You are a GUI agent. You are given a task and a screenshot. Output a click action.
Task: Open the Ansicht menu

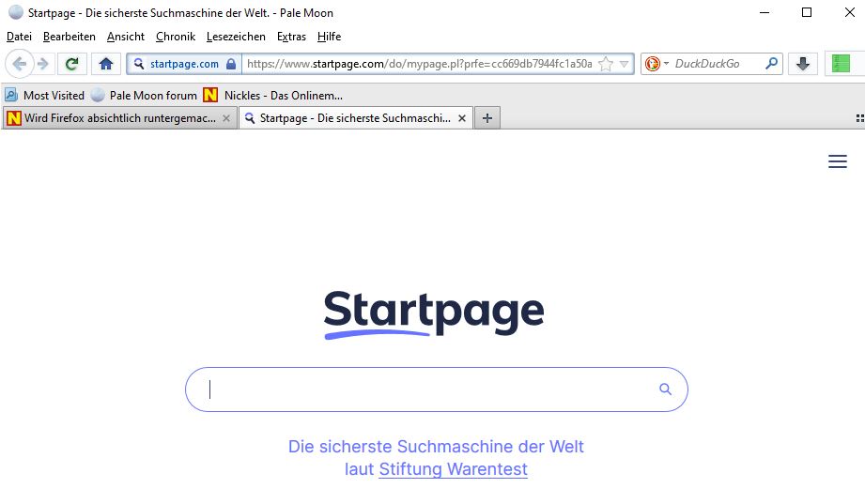pos(126,37)
